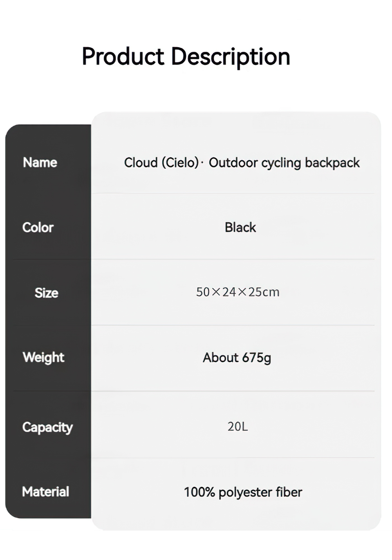Click the Outdoor cycling backpack name text
This screenshot has width=392, height=560.
(x=284, y=163)
